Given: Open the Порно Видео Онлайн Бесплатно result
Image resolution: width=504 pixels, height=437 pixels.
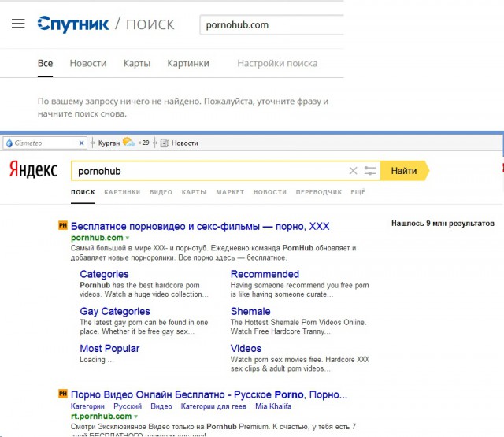Looking at the screenshot, I should pyautogui.click(x=209, y=394).
